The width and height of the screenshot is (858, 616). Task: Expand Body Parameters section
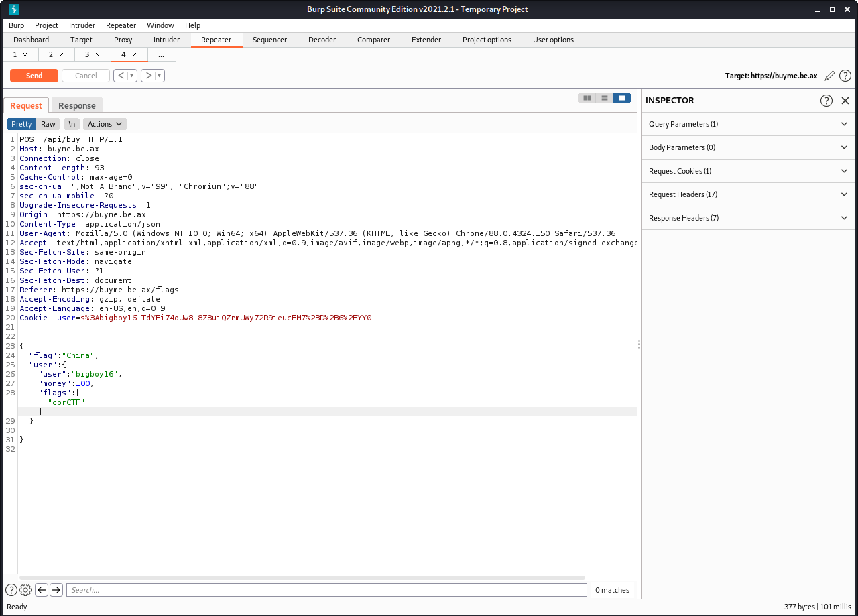tap(748, 147)
